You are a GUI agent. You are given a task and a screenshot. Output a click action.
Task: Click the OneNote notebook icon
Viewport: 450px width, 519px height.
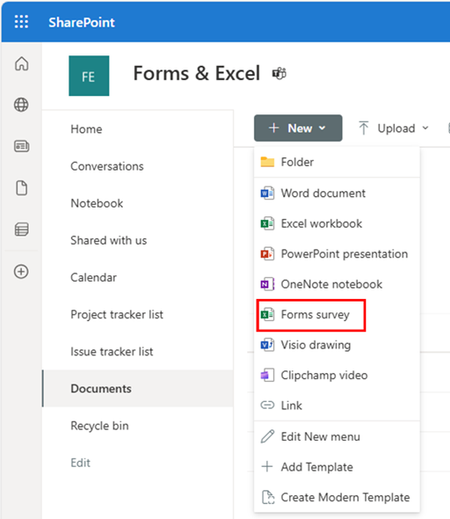(x=267, y=284)
